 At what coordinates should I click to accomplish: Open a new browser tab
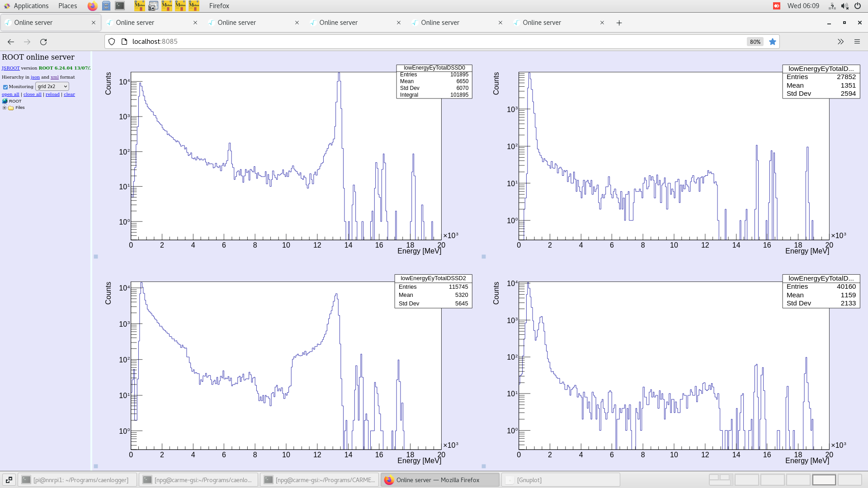tap(619, 23)
